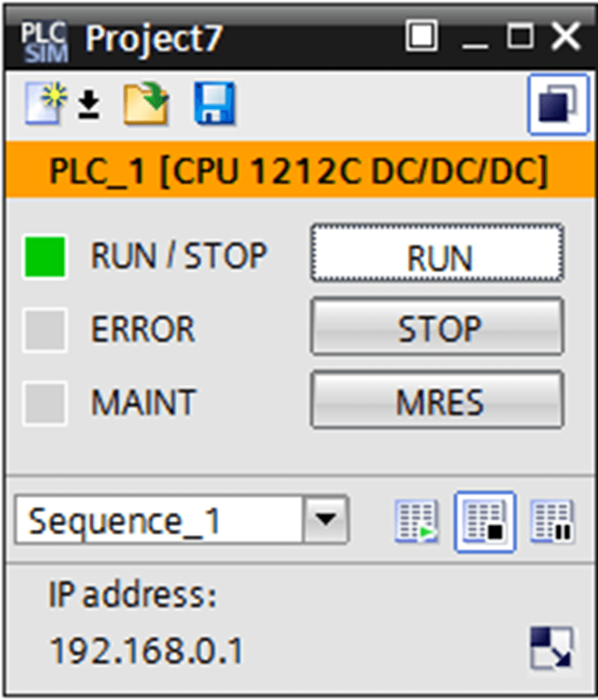Click the MAINT status indicator box
The image size is (598, 700).
tap(45, 403)
